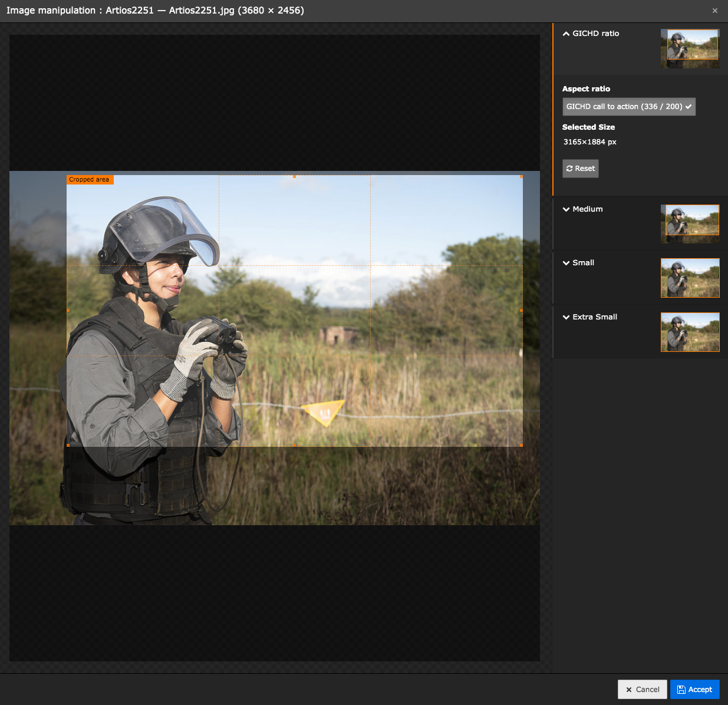The height and width of the screenshot is (705, 728).
Task: Click the right-middle crop edge handle
Action: coord(521,310)
